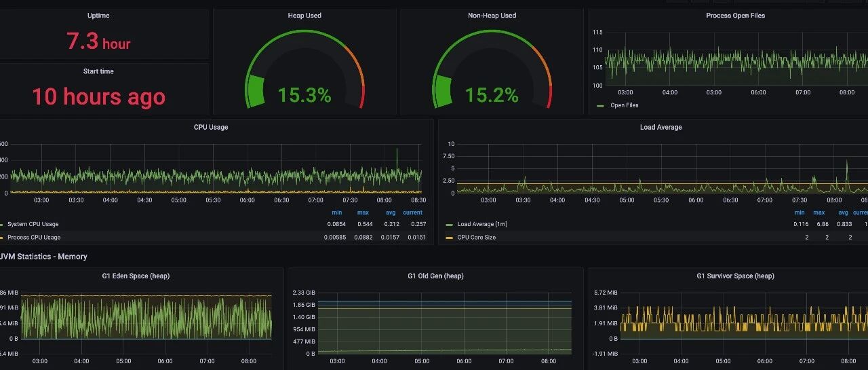Open the Uptime panel title menu

tap(98, 16)
